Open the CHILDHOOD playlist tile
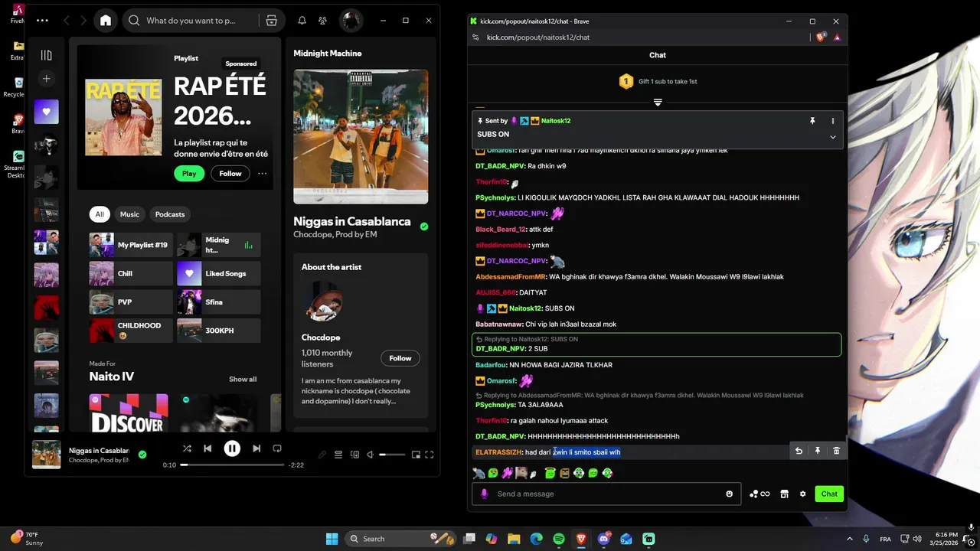The image size is (980, 551). (131, 331)
